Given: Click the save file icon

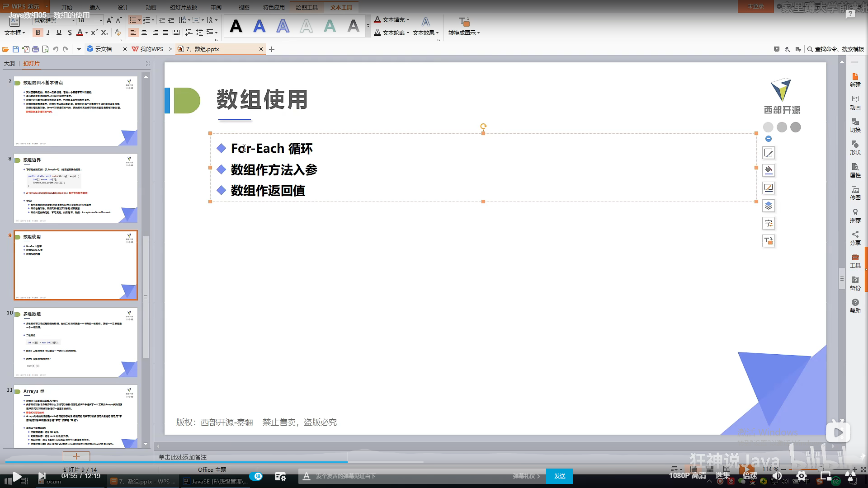Looking at the screenshot, I should pos(16,49).
